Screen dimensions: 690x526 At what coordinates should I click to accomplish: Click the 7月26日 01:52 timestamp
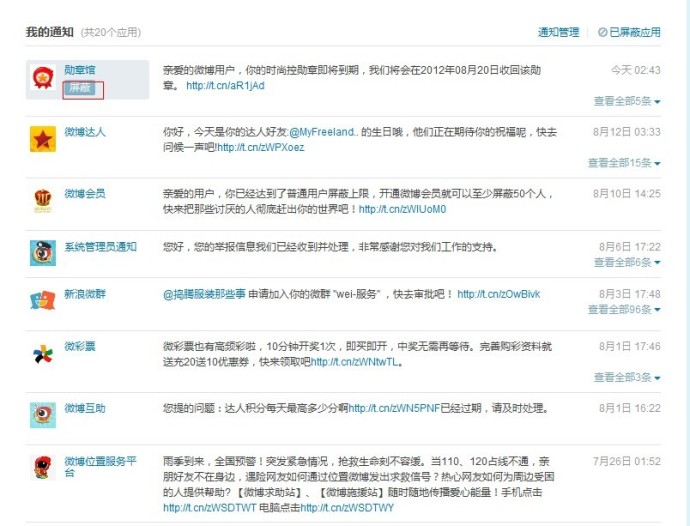(x=627, y=461)
